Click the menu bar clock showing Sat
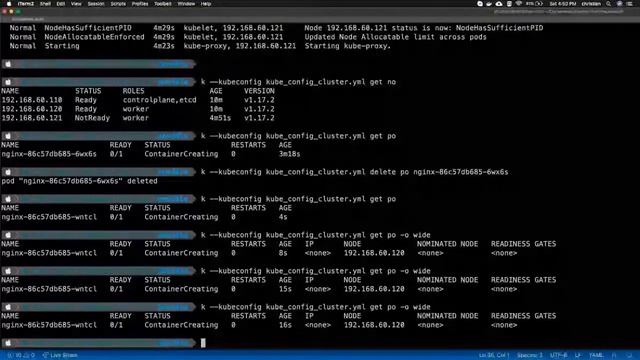The width and height of the screenshot is (640, 360). pos(562,4)
